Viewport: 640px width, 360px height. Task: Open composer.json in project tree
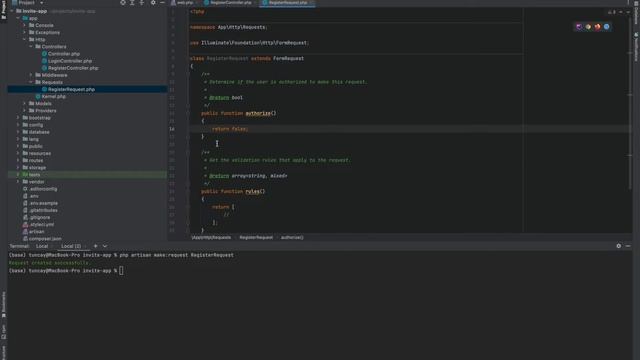[x=45, y=239]
